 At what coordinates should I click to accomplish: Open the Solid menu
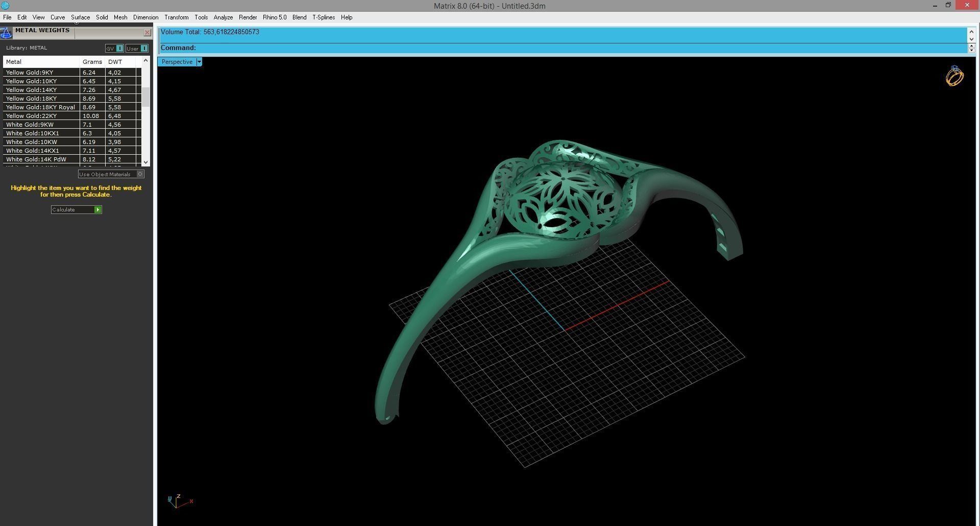tap(102, 17)
